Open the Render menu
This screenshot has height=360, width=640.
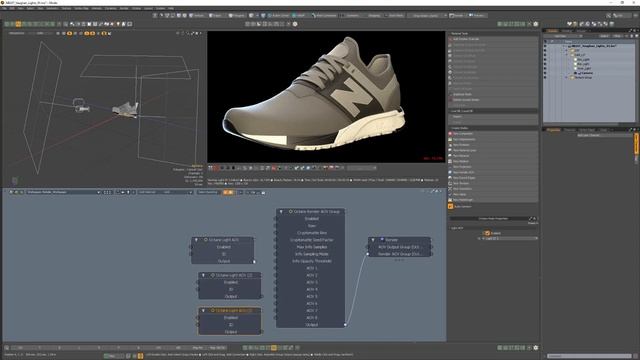click(x=124, y=8)
